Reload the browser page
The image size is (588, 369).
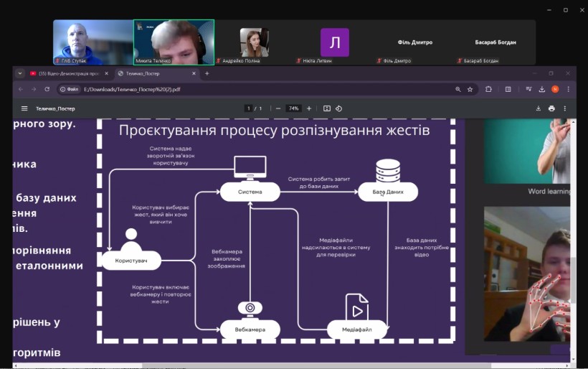[x=47, y=89]
